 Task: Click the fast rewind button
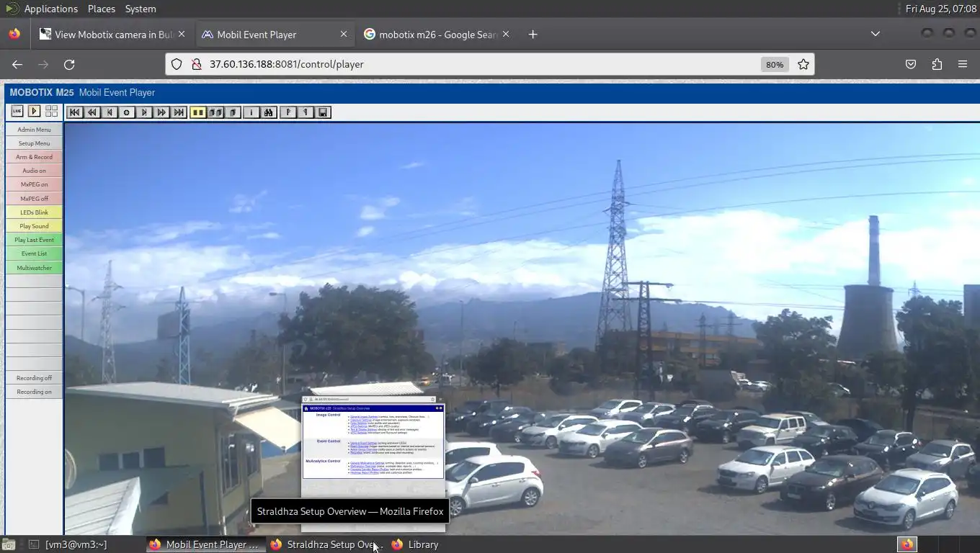[92, 112]
